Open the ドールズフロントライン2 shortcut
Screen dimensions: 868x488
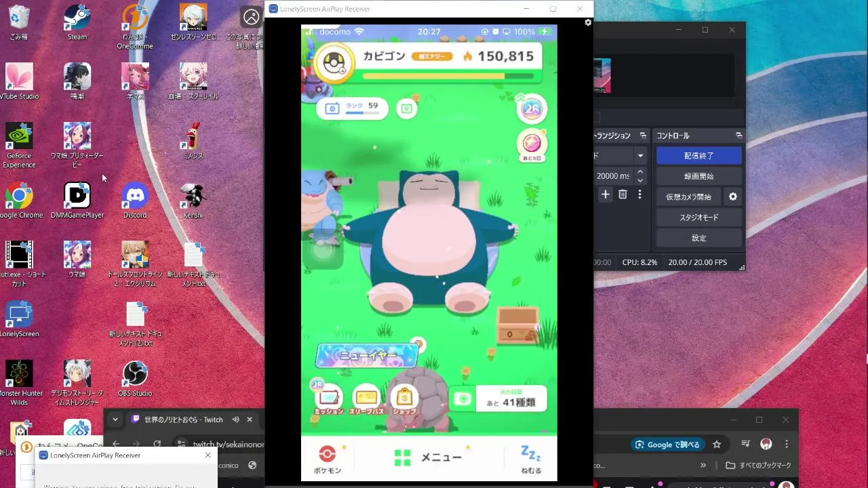[x=135, y=264]
